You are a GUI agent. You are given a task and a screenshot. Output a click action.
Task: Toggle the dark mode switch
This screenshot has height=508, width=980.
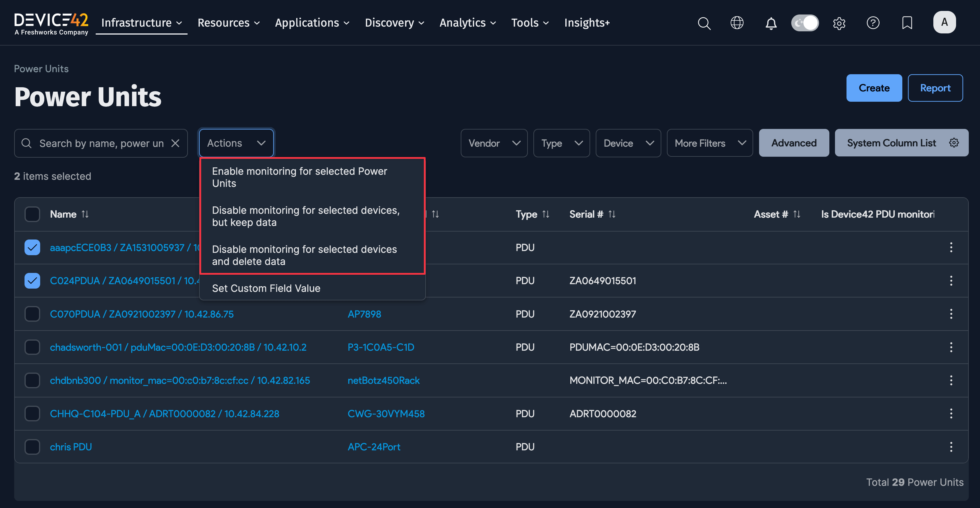pos(805,23)
